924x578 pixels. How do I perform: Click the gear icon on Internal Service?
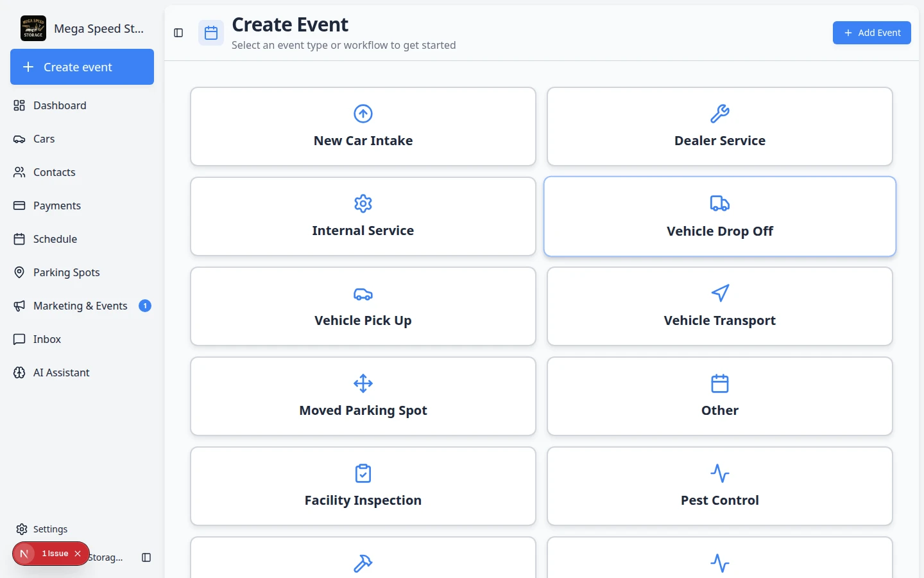[x=363, y=204]
